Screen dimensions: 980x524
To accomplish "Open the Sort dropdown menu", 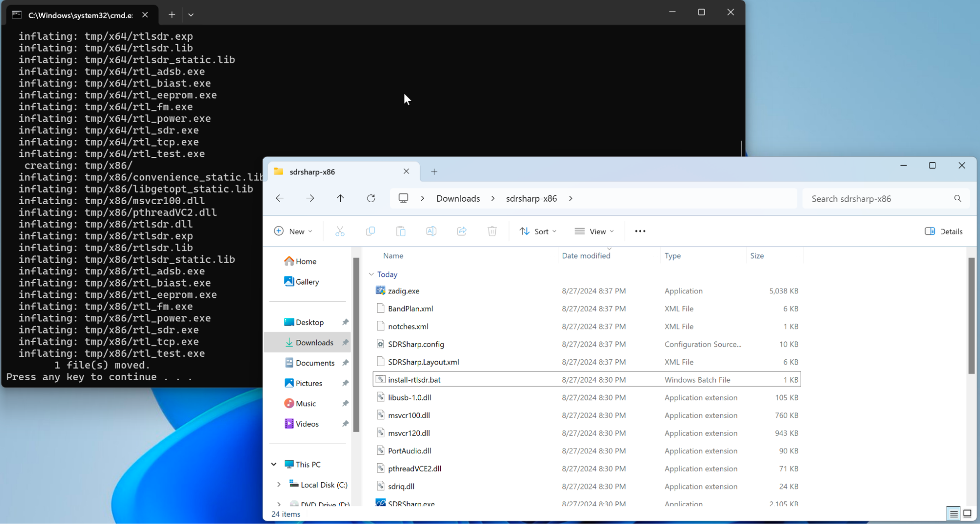I will point(538,231).
